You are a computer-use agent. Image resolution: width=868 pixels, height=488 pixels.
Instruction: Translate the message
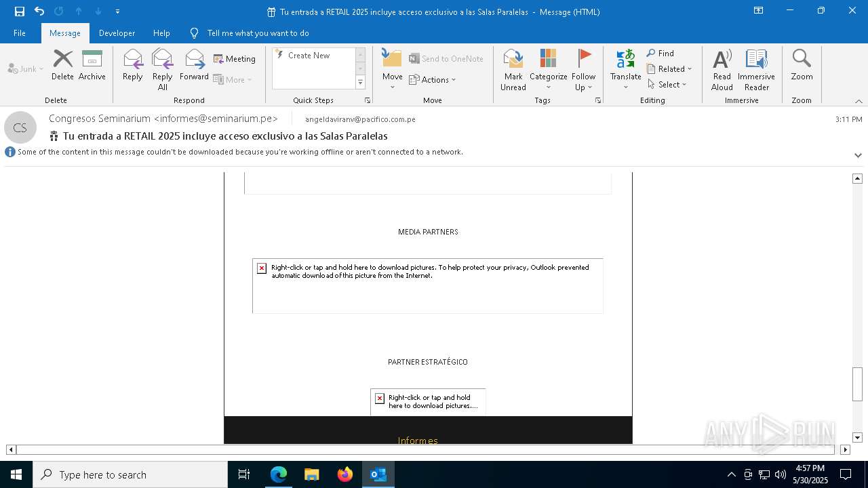(626, 69)
